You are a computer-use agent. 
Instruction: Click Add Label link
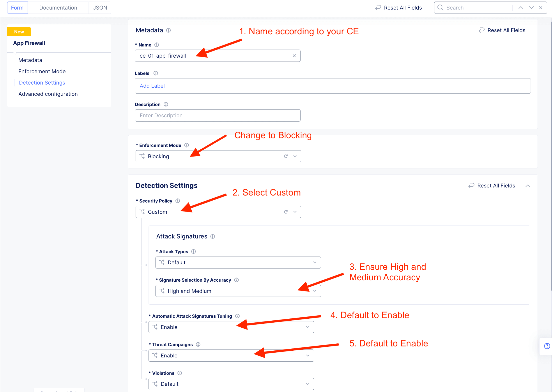152,86
